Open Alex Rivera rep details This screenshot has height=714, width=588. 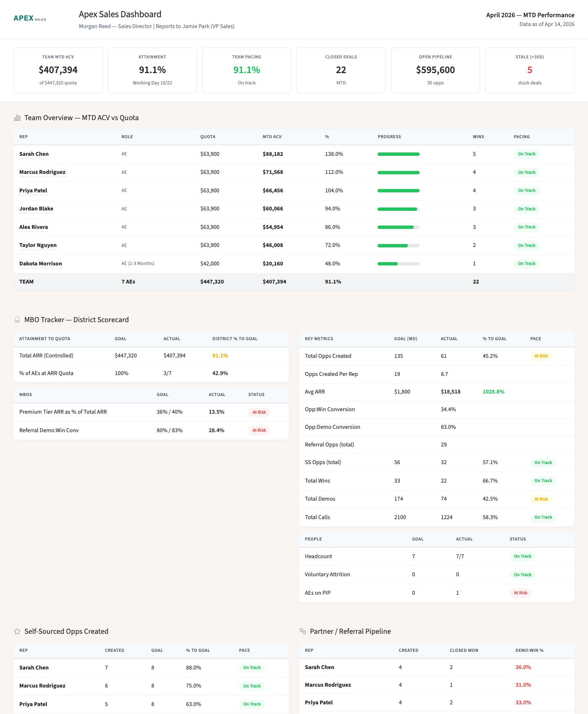point(34,227)
